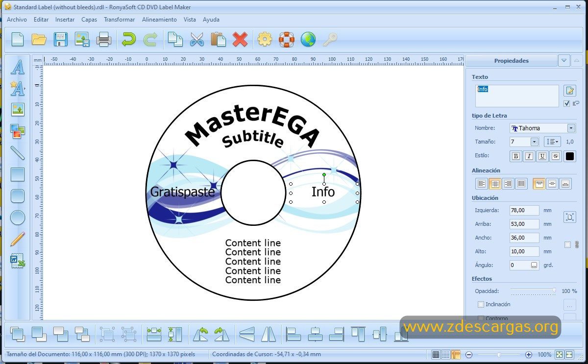This screenshot has width=588, height=364.
Task: Open the text editor button beside the Texto field
Action: pyautogui.click(x=569, y=91)
